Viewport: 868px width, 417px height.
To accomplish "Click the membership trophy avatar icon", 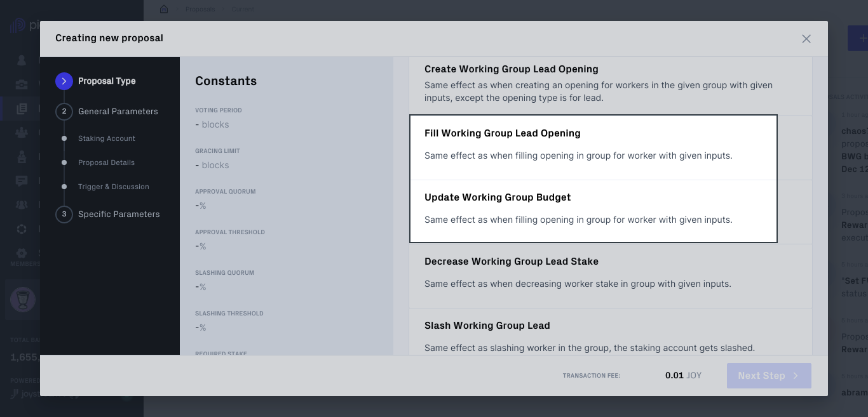I will pyautogui.click(x=23, y=299).
